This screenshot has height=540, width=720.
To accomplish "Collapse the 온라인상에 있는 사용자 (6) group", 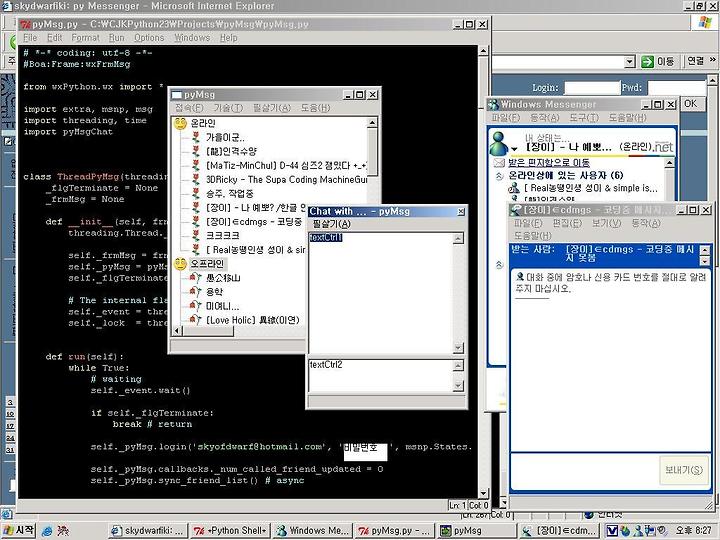I will tap(499, 176).
